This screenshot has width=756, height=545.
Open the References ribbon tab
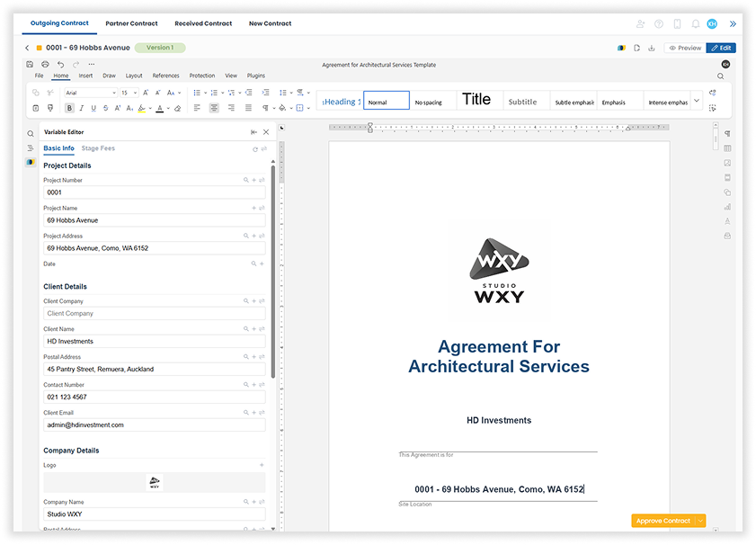point(166,76)
